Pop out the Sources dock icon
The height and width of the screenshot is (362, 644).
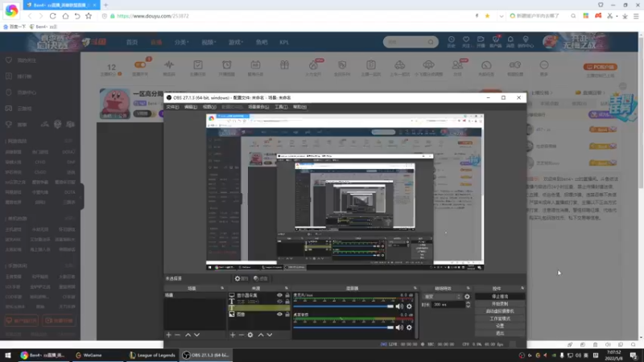[287, 288]
